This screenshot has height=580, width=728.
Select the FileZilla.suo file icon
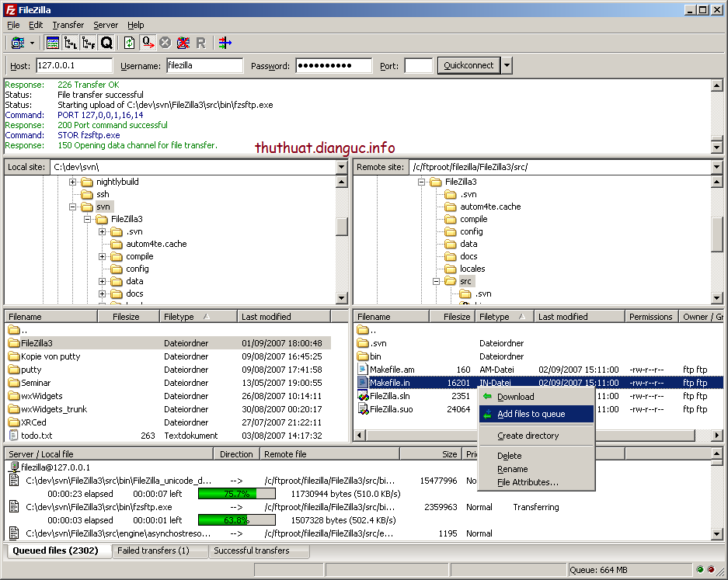pos(363,409)
